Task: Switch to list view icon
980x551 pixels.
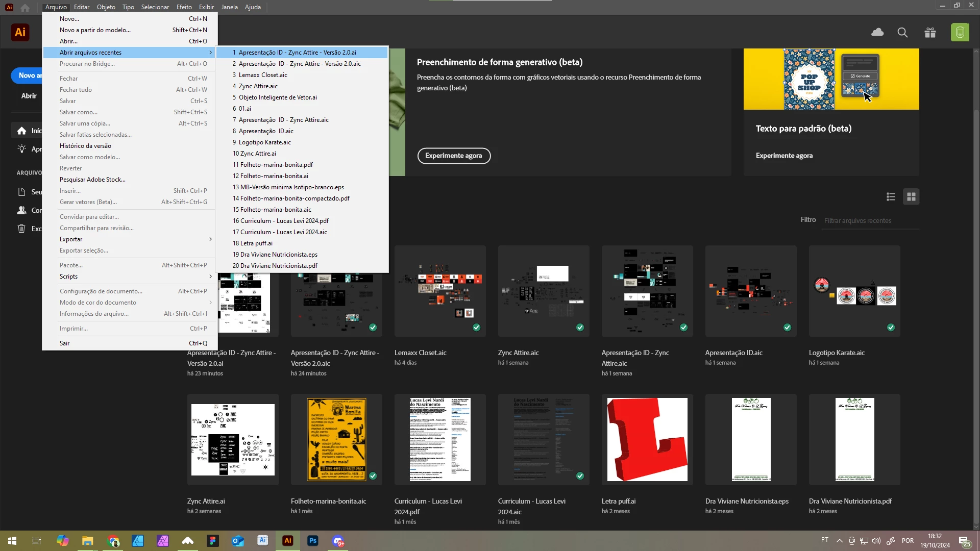Action: [891, 197]
